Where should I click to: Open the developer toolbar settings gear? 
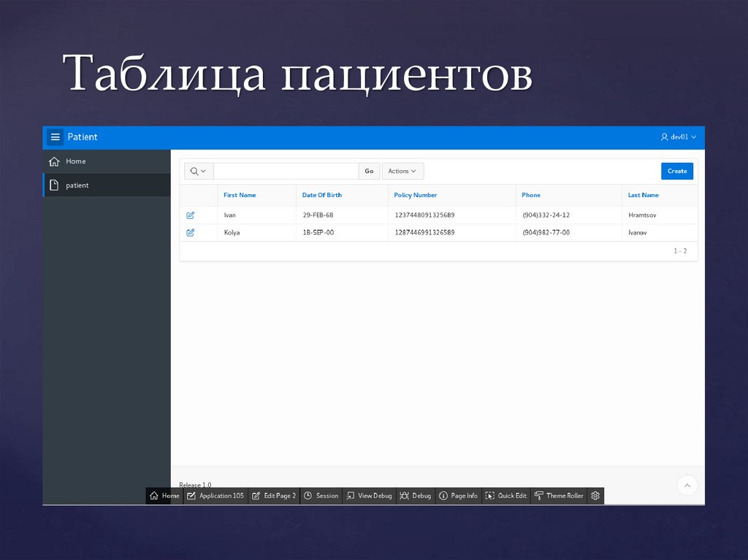tap(595, 496)
